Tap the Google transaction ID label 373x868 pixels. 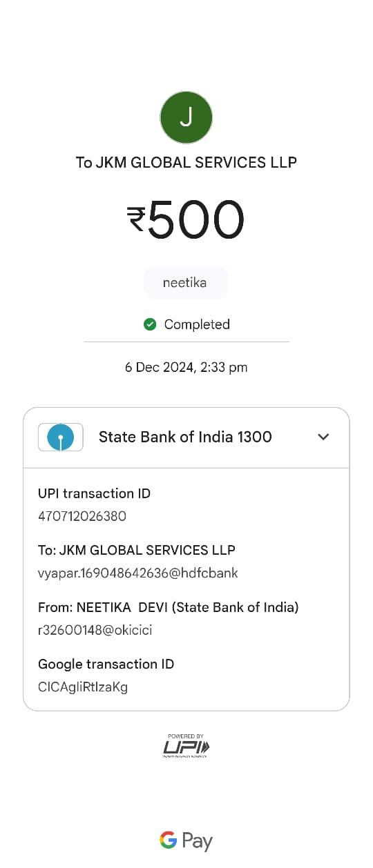point(106,664)
